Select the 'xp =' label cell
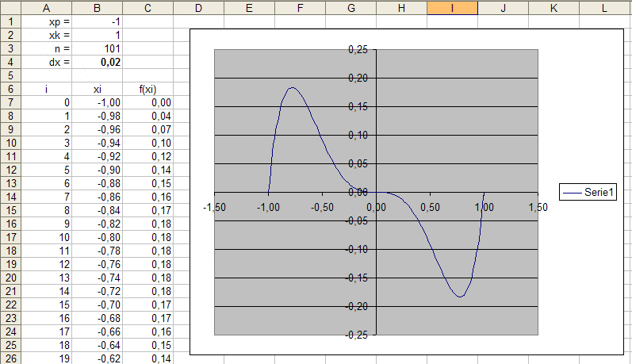Image resolution: width=632 pixels, height=364 pixels. pyautogui.click(x=46, y=22)
